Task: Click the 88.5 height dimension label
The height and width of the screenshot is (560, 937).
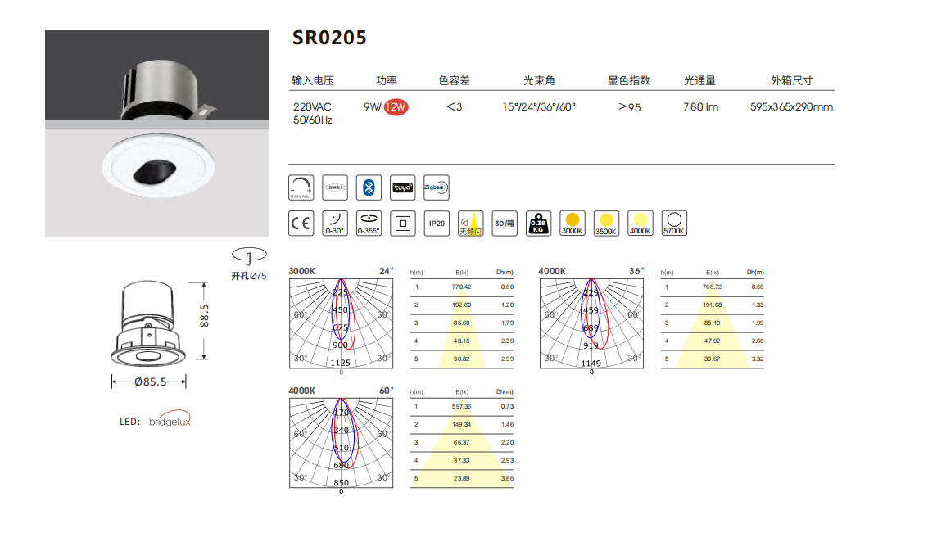Action: pyautogui.click(x=205, y=316)
